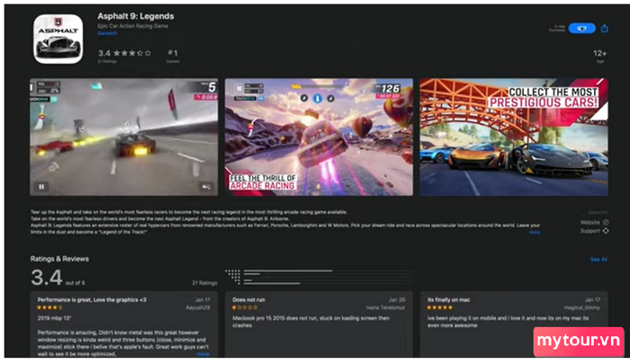The width and height of the screenshot is (630, 364).
Task: Open the 'Does not run' review card
Action: [x=319, y=324]
